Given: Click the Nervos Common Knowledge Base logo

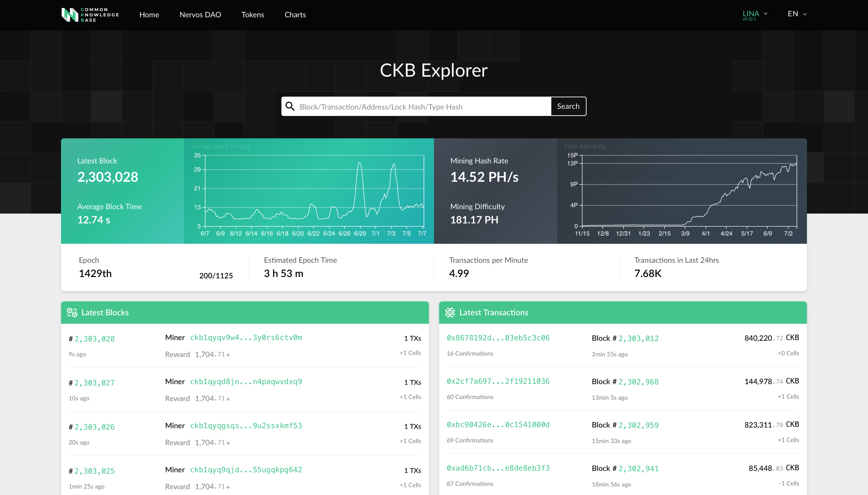Looking at the screenshot, I should tap(90, 15).
